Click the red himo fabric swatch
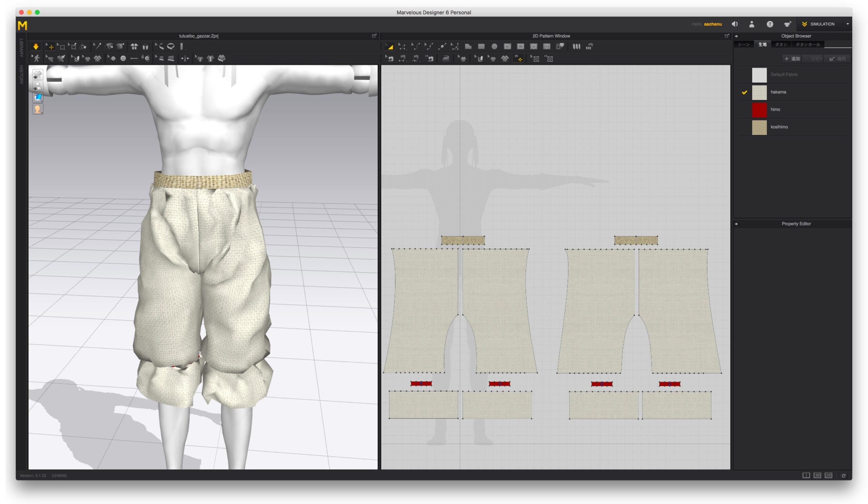This screenshot has height=504, width=868. [x=759, y=110]
